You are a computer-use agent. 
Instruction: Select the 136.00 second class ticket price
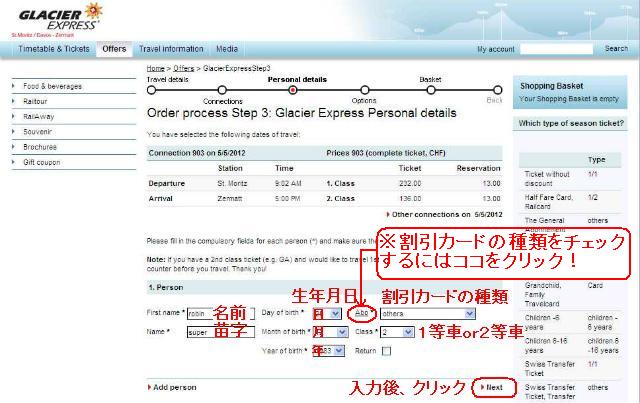tap(410, 198)
